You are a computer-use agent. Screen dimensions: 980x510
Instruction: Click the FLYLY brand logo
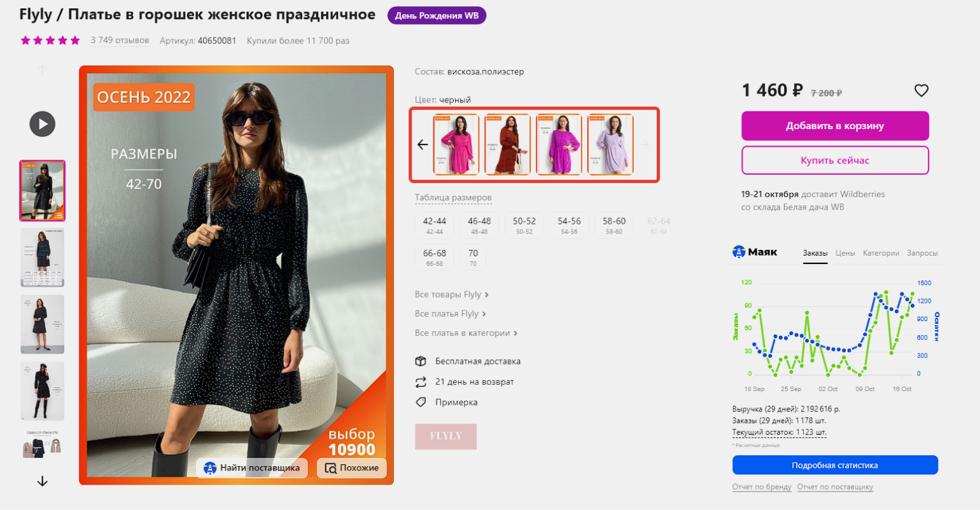(x=445, y=436)
